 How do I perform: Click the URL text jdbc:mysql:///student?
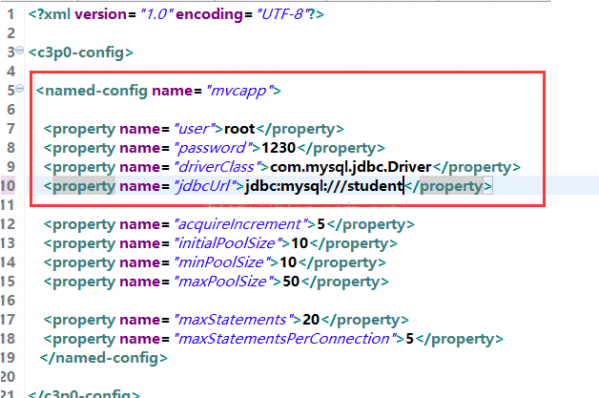pyautogui.click(x=324, y=186)
